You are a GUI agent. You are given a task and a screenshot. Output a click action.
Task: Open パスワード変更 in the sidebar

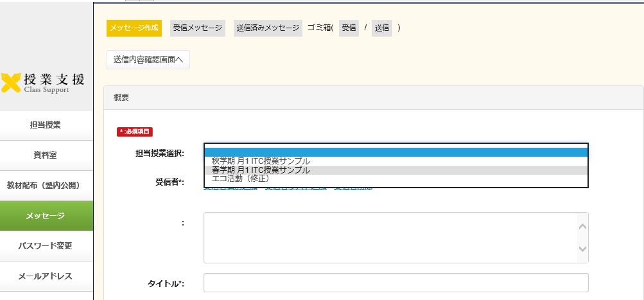coord(46,246)
